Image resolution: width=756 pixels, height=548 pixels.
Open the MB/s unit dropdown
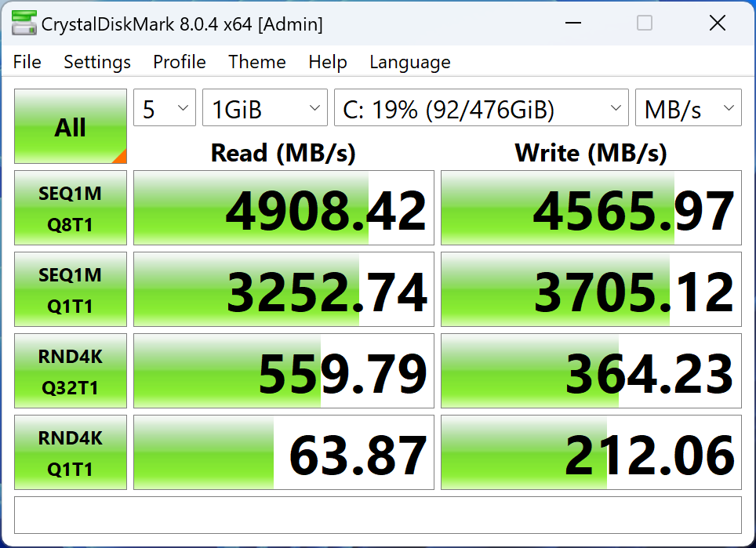tap(688, 107)
